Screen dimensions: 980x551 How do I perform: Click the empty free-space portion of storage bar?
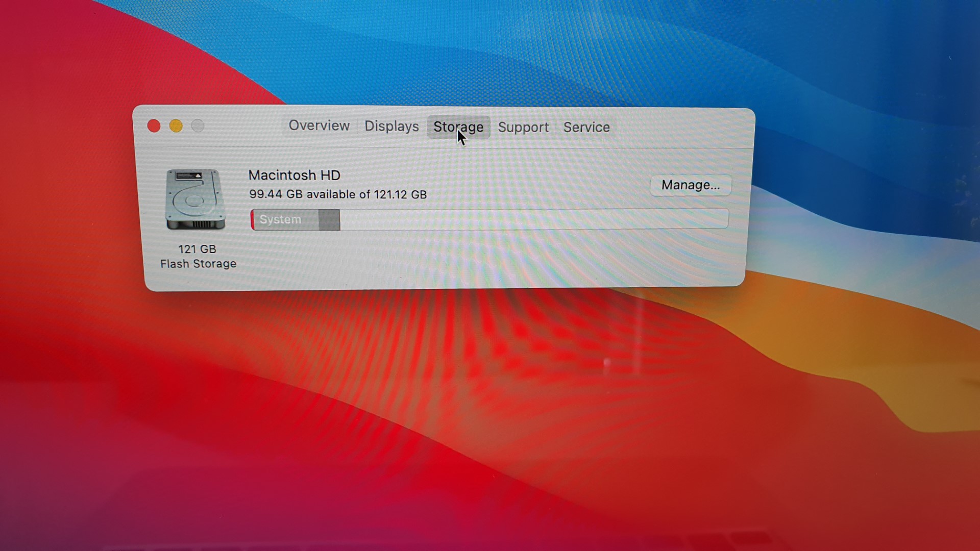[x=534, y=219]
